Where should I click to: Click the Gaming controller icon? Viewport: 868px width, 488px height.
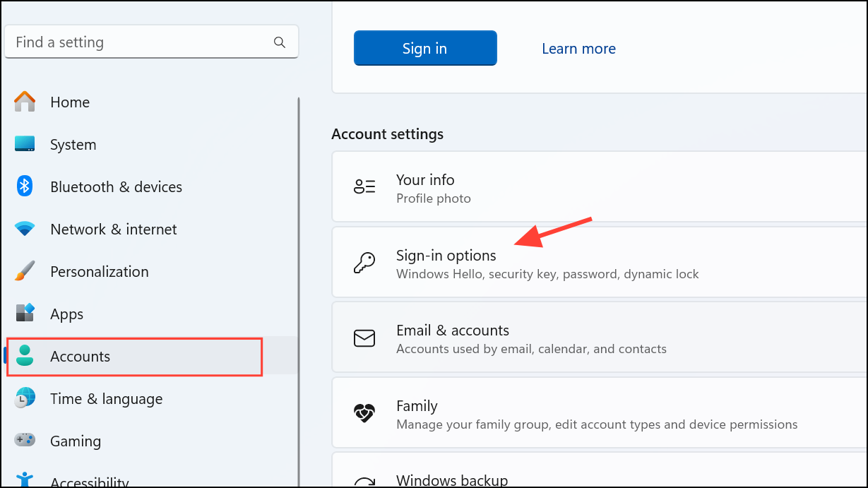point(25,441)
